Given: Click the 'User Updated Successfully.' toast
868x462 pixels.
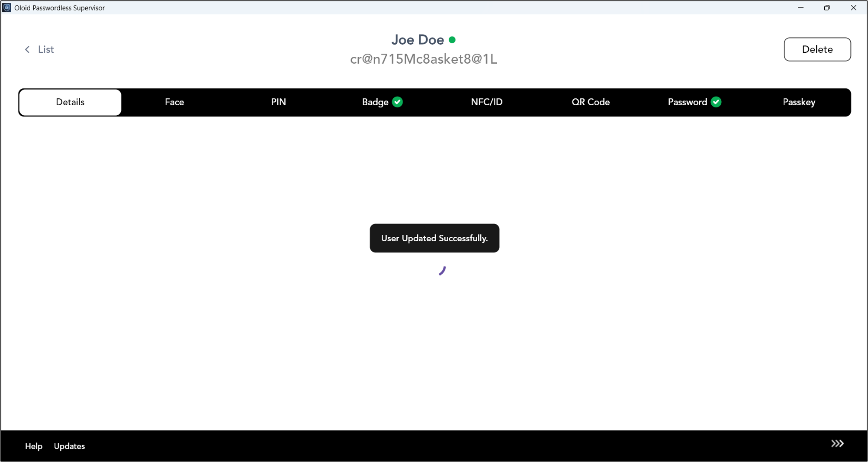Looking at the screenshot, I should point(434,238).
